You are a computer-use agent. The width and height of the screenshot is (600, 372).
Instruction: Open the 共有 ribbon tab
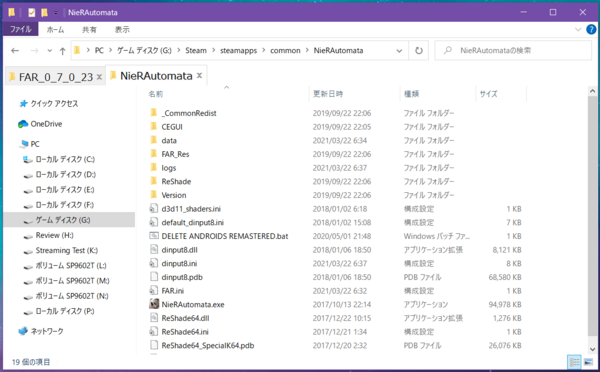[89, 29]
